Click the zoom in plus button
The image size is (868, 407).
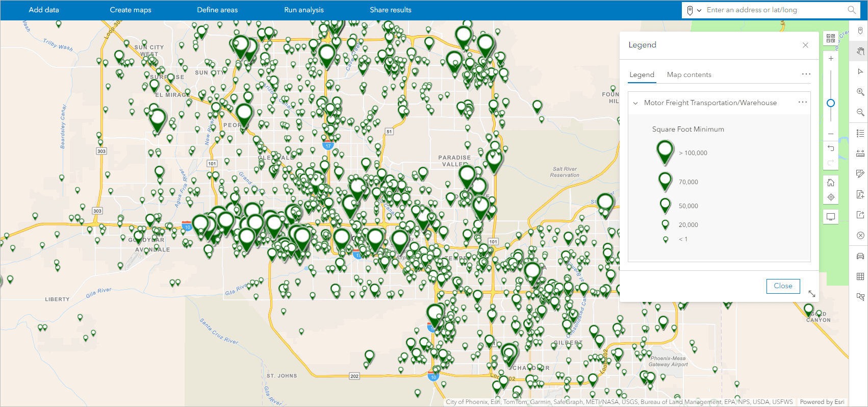(x=831, y=59)
